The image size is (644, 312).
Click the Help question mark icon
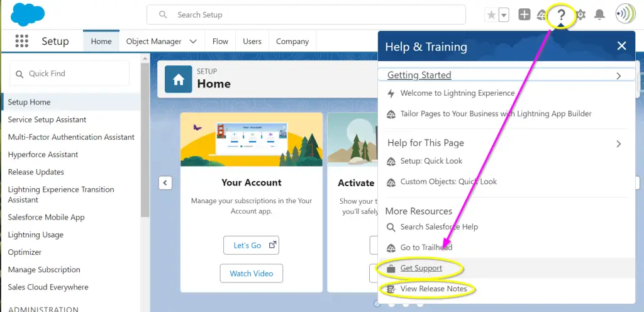pos(562,14)
